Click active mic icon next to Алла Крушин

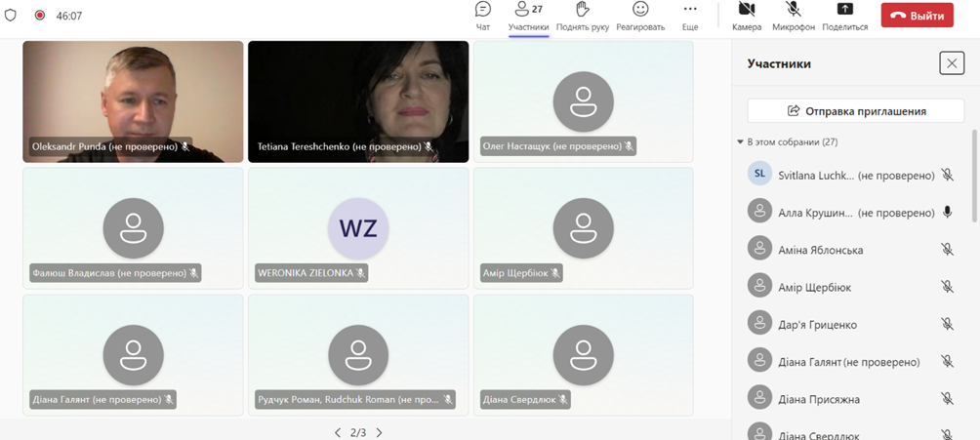pyautogui.click(x=948, y=213)
